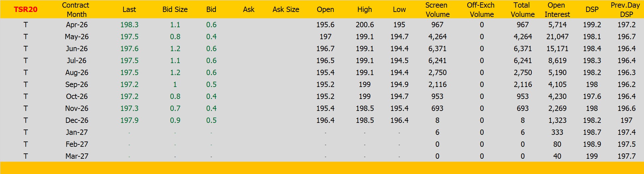Click the Last column header
Viewport: 644px width, 174px height.
[129, 10]
